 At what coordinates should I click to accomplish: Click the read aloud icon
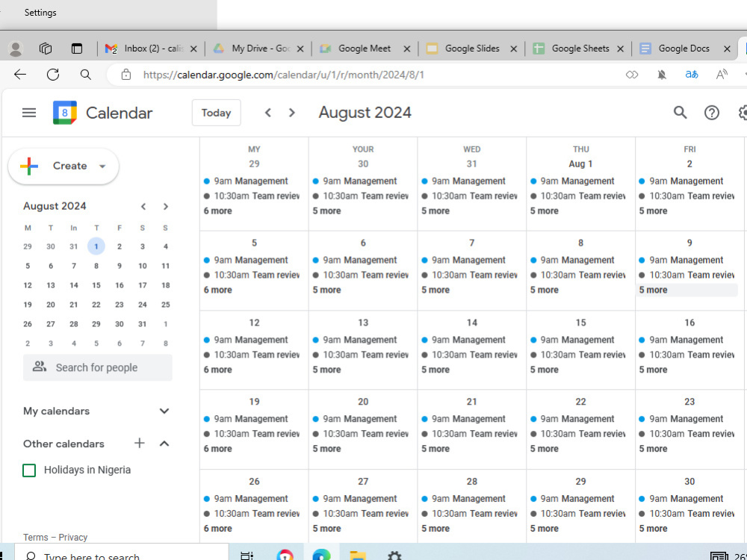click(722, 74)
